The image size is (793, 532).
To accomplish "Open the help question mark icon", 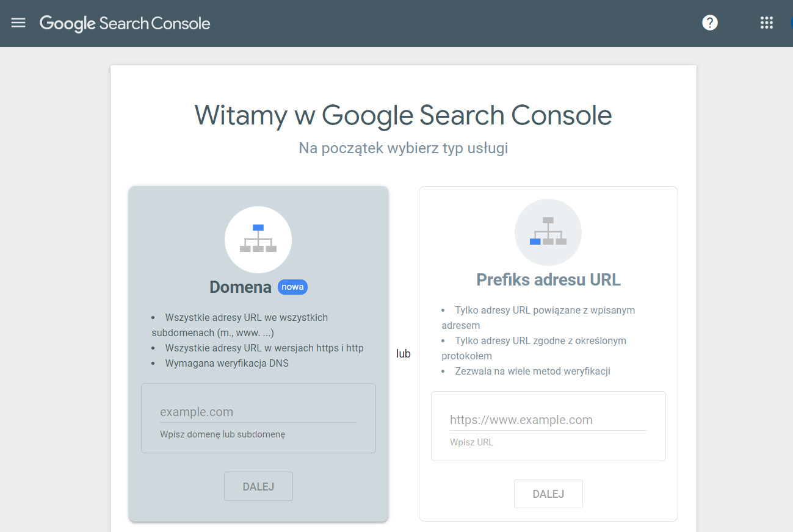I will (x=709, y=23).
